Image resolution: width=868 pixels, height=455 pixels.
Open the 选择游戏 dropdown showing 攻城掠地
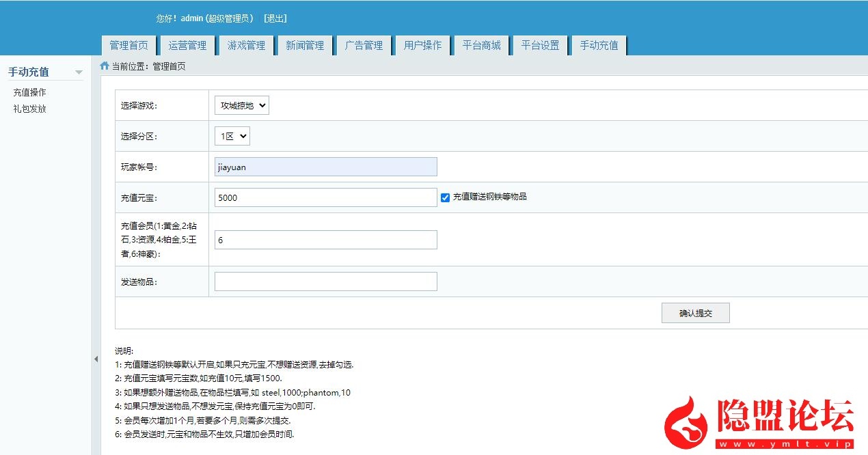241,105
